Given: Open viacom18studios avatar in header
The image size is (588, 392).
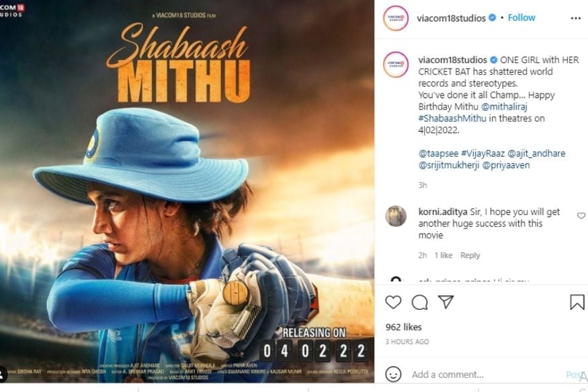Looking at the screenshot, I should tap(396, 18).
